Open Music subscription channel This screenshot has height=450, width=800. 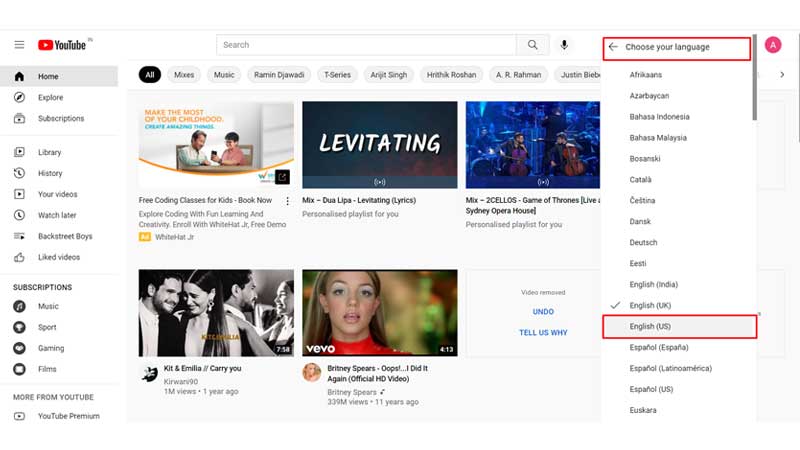(59, 306)
